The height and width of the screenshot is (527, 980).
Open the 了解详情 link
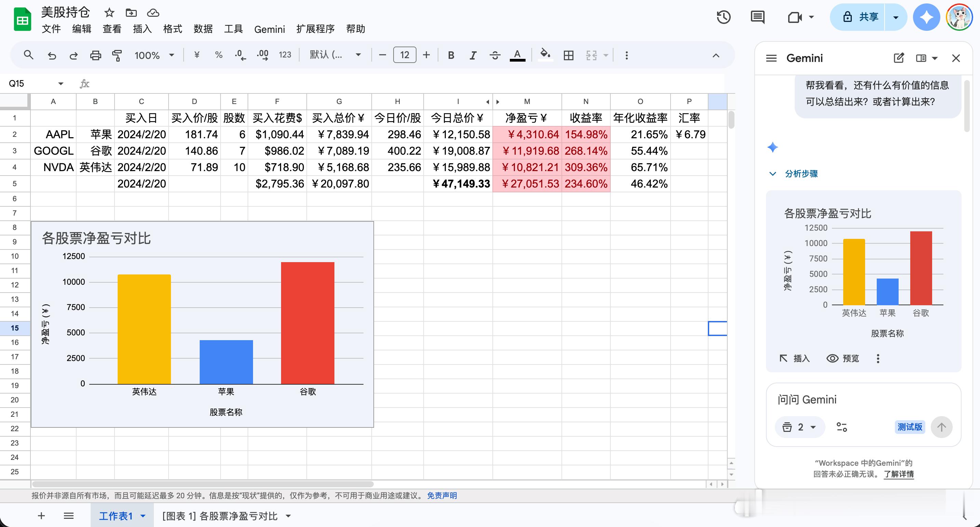pyautogui.click(x=899, y=474)
